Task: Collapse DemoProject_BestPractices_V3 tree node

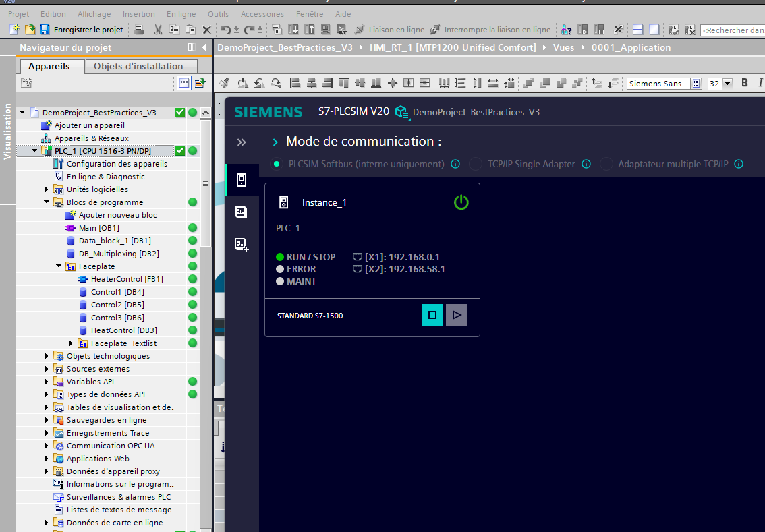Action: coord(22,112)
